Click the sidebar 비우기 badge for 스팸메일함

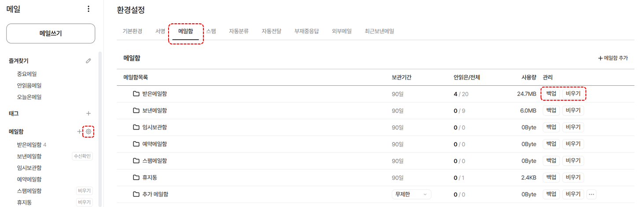85,191
